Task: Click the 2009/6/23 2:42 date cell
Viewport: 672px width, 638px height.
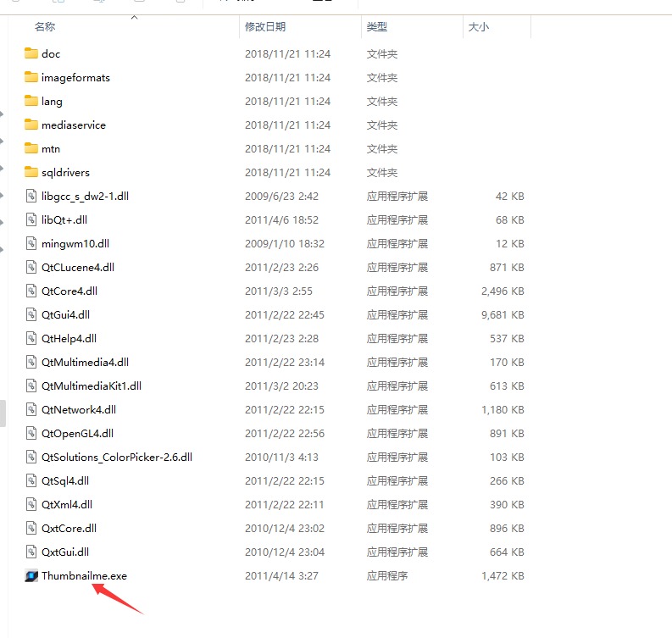Action: [x=281, y=196]
